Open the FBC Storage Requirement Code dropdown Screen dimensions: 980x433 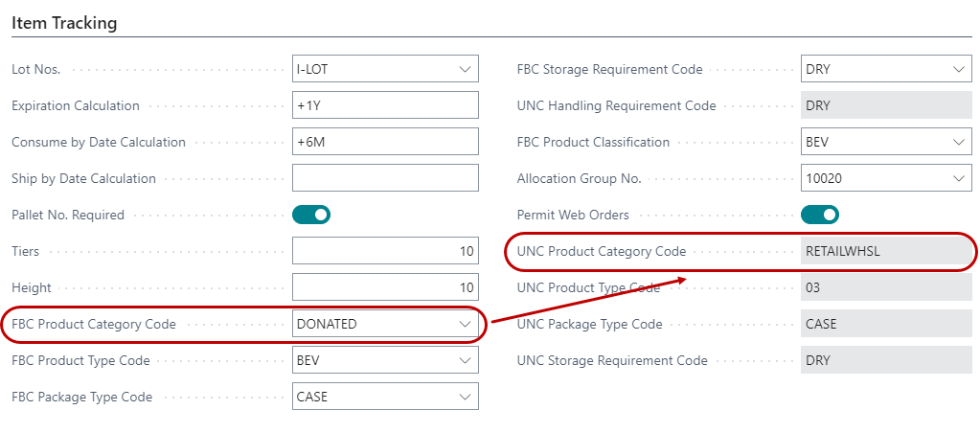coord(958,69)
